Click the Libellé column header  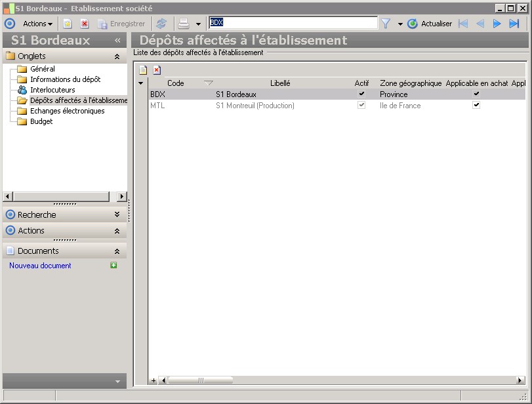[280, 83]
